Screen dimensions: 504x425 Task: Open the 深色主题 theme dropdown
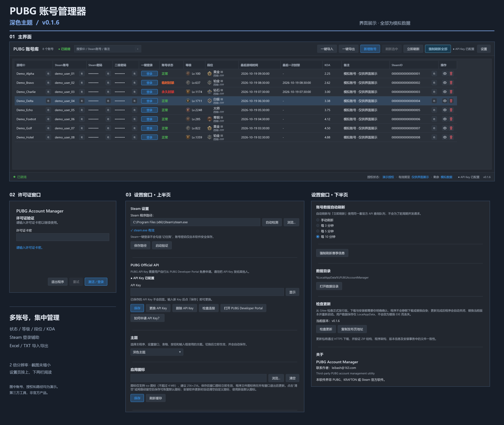pos(157,352)
